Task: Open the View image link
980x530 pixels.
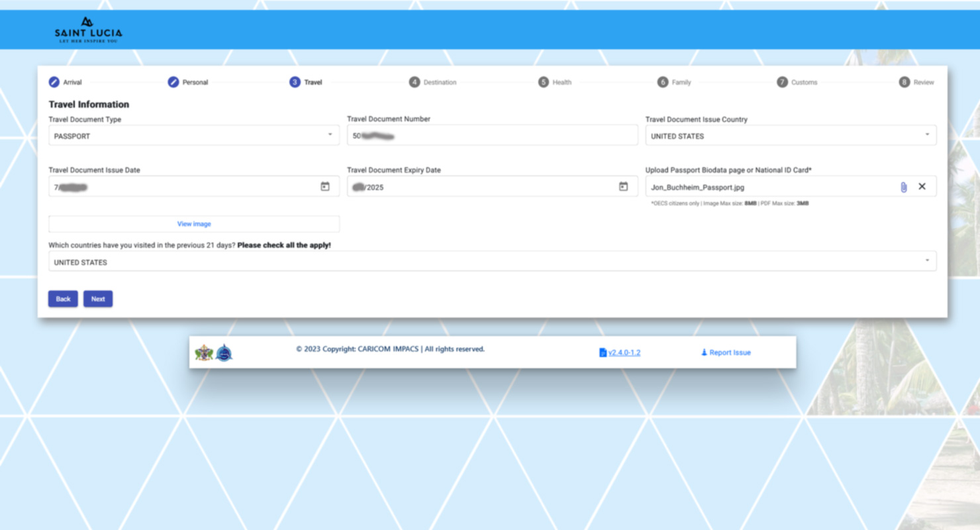Action: [194, 224]
